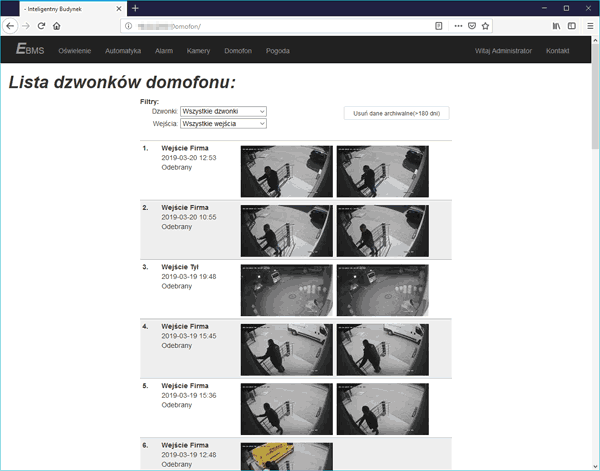
Task: Reload the page with refresh icon
Action: click(41, 25)
